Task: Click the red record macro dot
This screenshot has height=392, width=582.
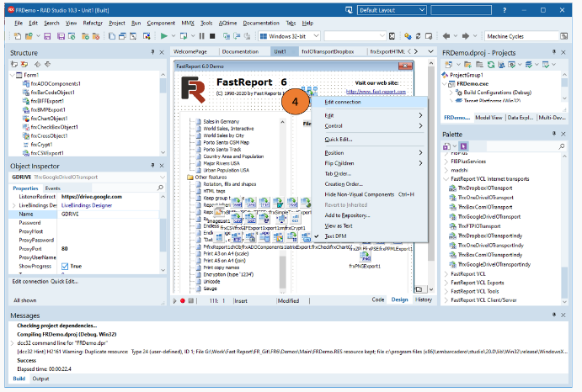Action: (x=183, y=301)
